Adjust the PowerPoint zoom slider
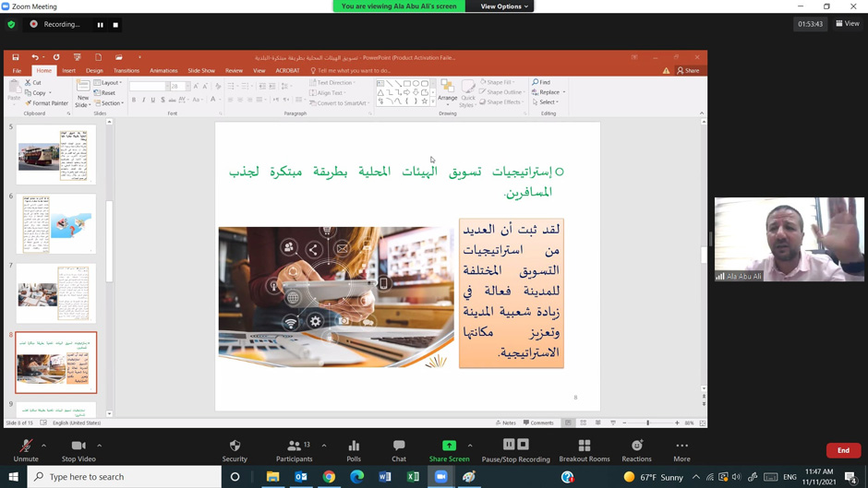Image resolution: width=868 pixels, height=488 pixels. pyautogui.click(x=648, y=423)
